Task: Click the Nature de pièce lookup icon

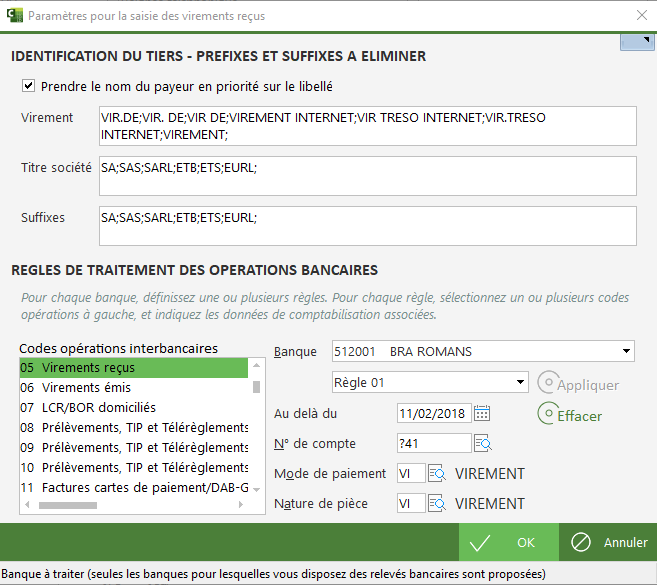Action: coord(437,503)
